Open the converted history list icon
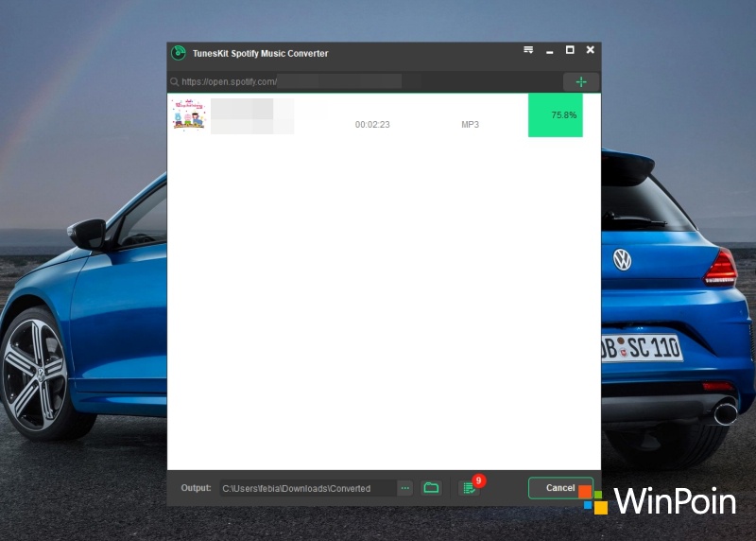The width and height of the screenshot is (756, 541). pyautogui.click(x=468, y=488)
